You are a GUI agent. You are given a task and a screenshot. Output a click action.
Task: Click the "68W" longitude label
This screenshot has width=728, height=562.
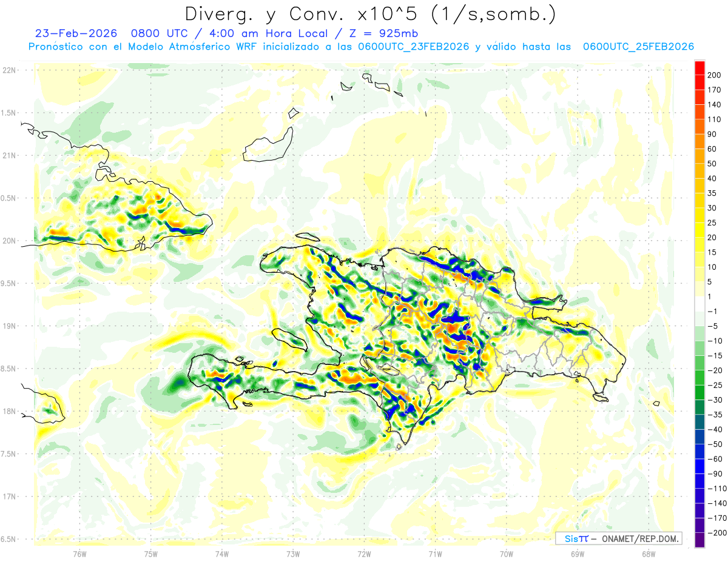pos(648,554)
